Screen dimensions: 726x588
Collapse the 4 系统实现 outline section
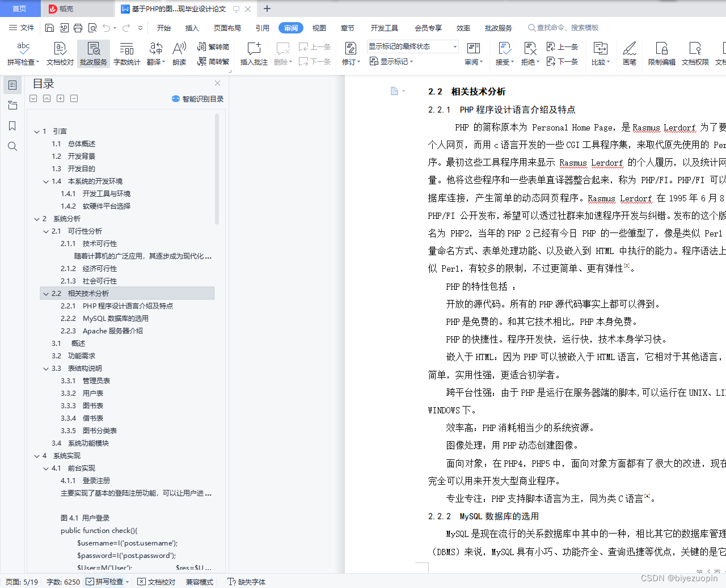pos(37,456)
